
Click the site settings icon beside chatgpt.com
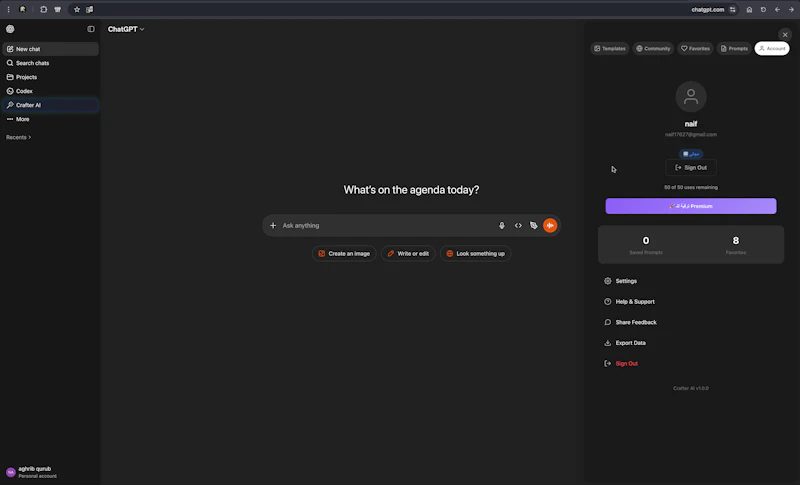(733, 10)
